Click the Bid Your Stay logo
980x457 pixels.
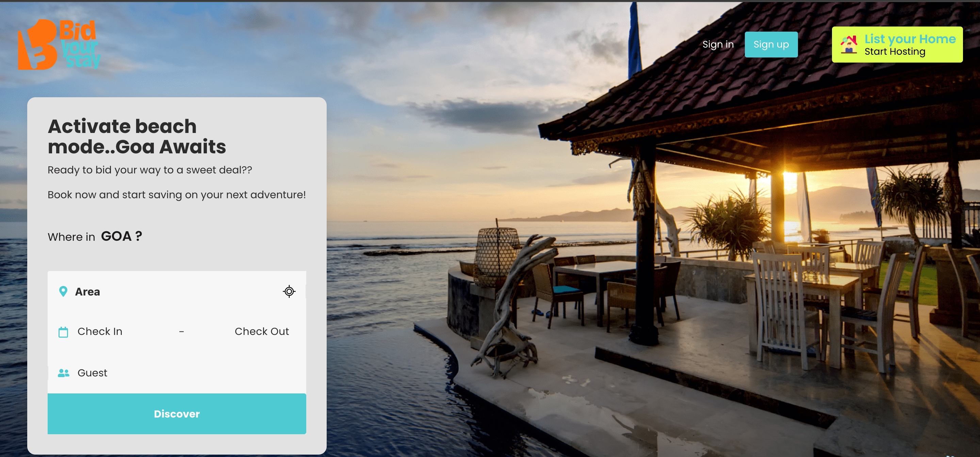59,45
